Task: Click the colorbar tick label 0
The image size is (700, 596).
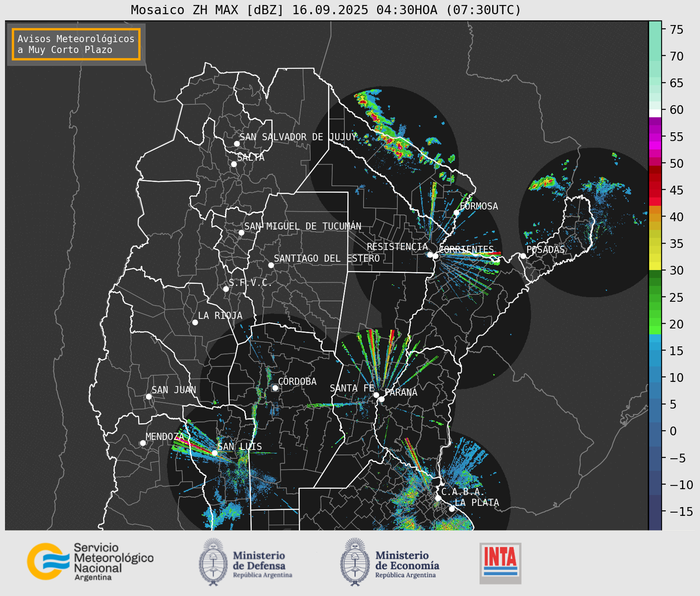Action: (x=673, y=431)
